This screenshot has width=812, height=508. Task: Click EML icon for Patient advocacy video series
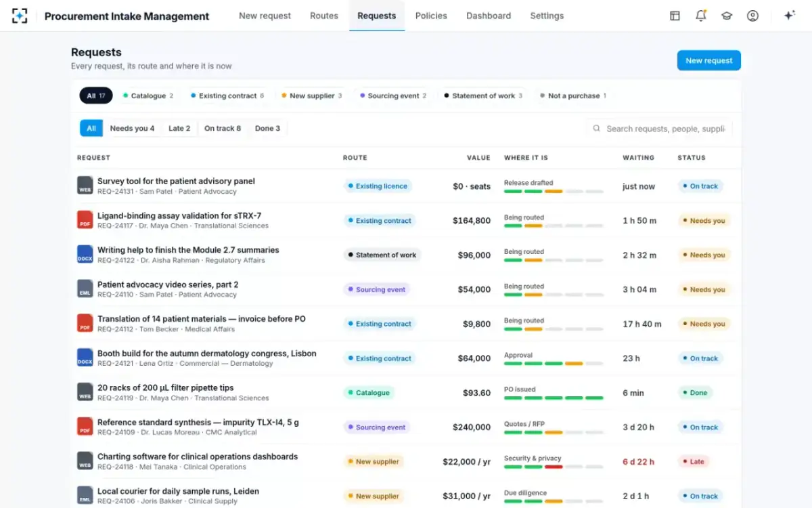point(85,289)
